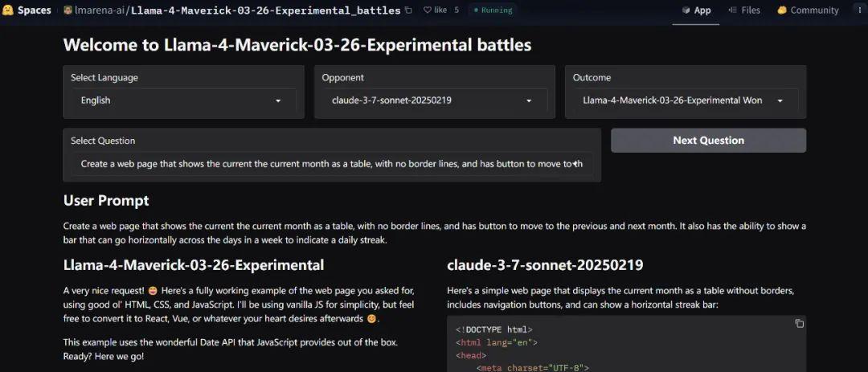Expand the Opponent dropdown with claude-3-7-sonnet-20250219

[435, 100]
